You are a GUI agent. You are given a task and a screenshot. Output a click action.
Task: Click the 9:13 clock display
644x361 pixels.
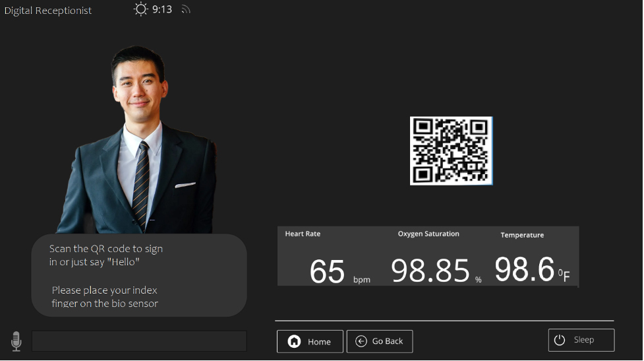click(162, 10)
